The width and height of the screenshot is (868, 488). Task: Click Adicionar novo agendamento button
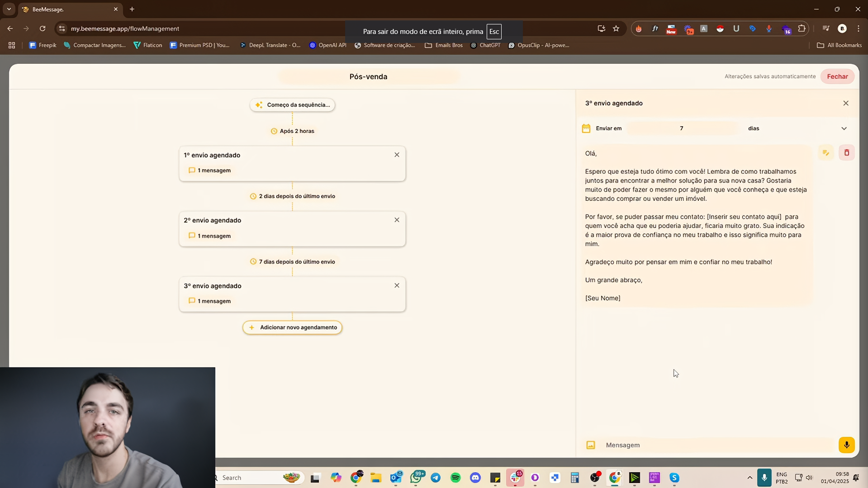(292, 327)
